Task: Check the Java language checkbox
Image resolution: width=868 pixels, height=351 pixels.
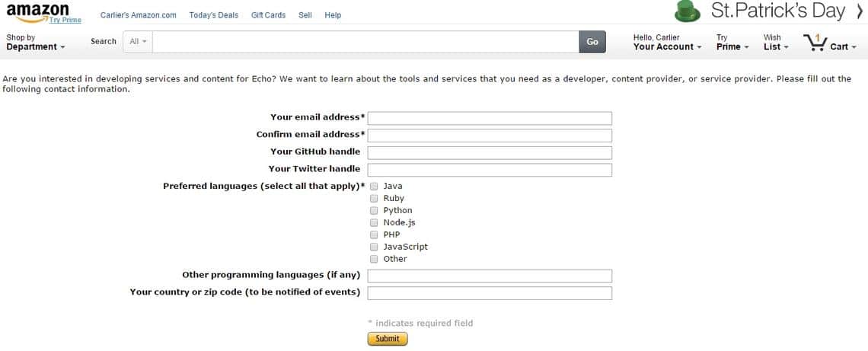Action: pyautogui.click(x=374, y=187)
